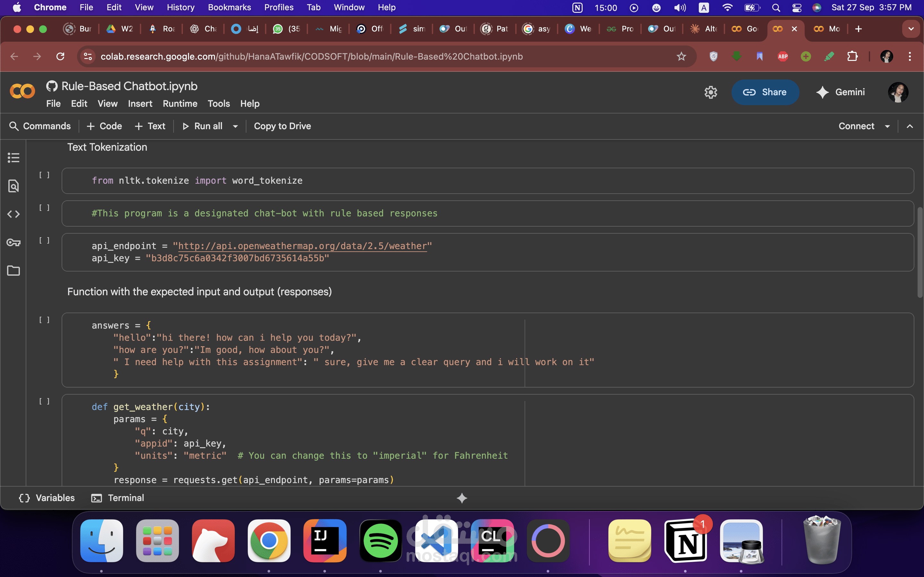The image size is (924, 577).
Task: Expand the Run all dropdown arrow
Action: tap(235, 126)
